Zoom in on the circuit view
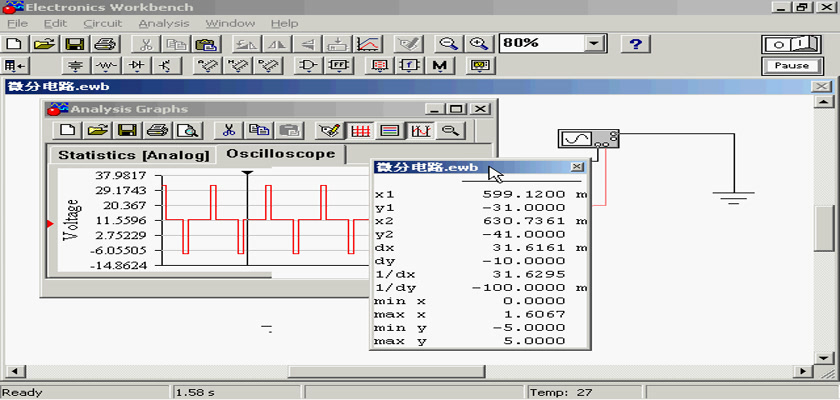The width and height of the screenshot is (840, 400). (478, 43)
